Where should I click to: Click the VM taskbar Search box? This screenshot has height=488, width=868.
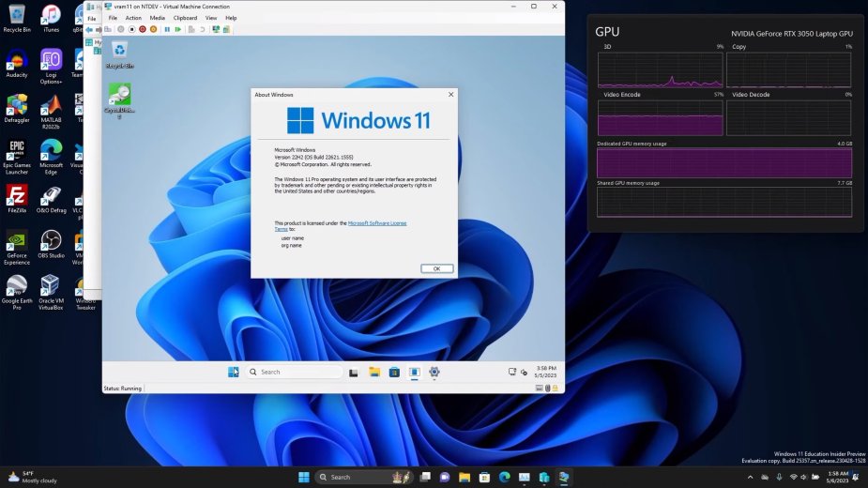(294, 373)
